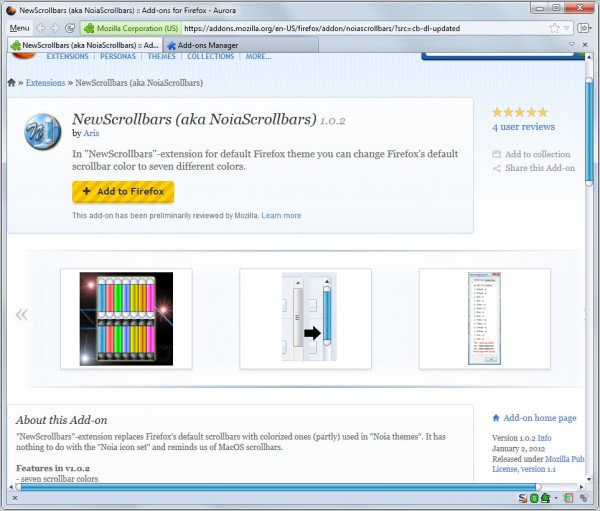Open the URL history dropdown arrow
Screen dimensions: 600x511
coord(567,28)
